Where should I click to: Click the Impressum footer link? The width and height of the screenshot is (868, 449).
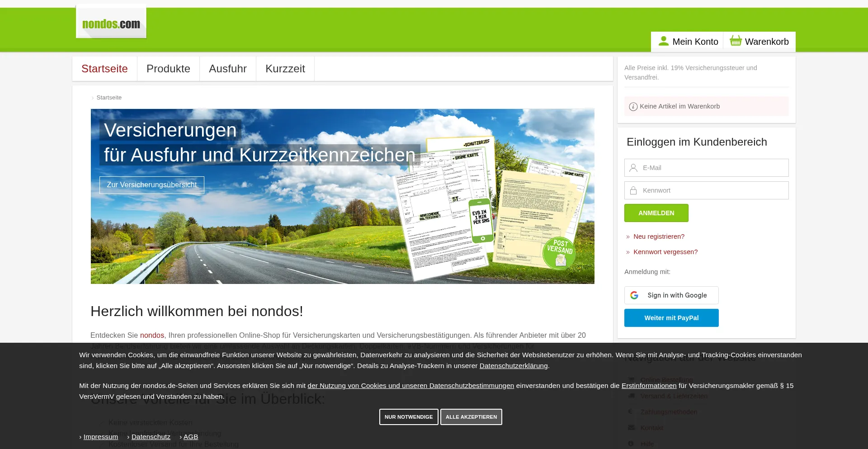pos(100,437)
